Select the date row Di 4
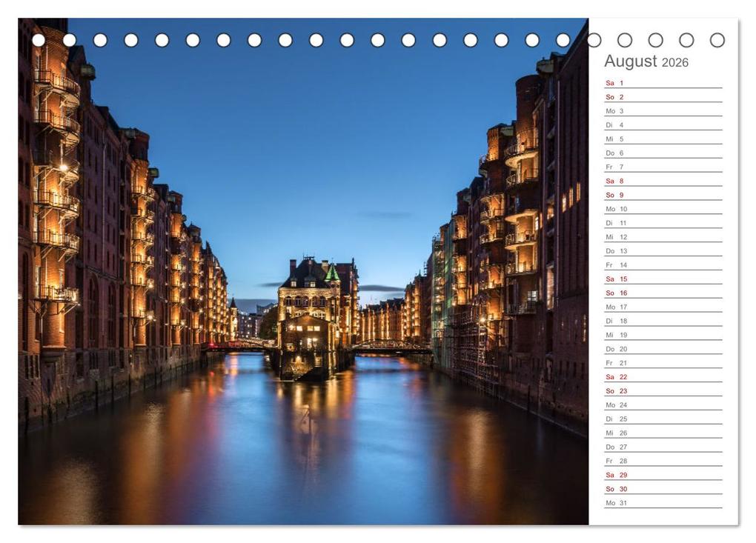The width and height of the screenshot is (756, 543). tap(663, 124)
